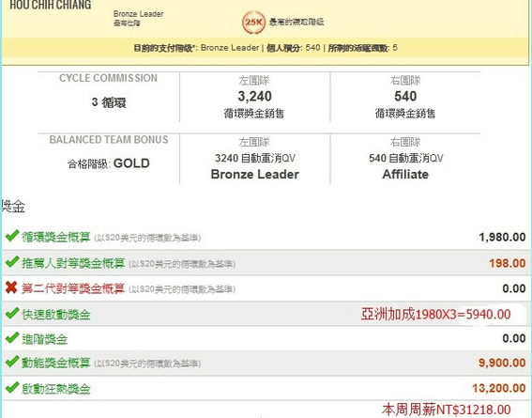The width and height of the screenshot is (532, 418).
Task: Open the 推薦人對等獎金概算 link
Action: point(73,263)
